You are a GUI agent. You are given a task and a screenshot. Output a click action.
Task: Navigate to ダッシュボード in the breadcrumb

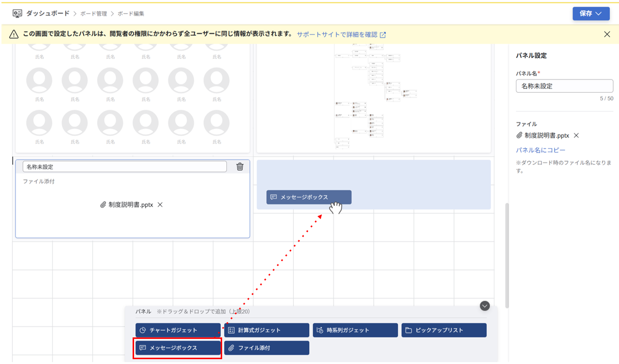tap(49, 13)
